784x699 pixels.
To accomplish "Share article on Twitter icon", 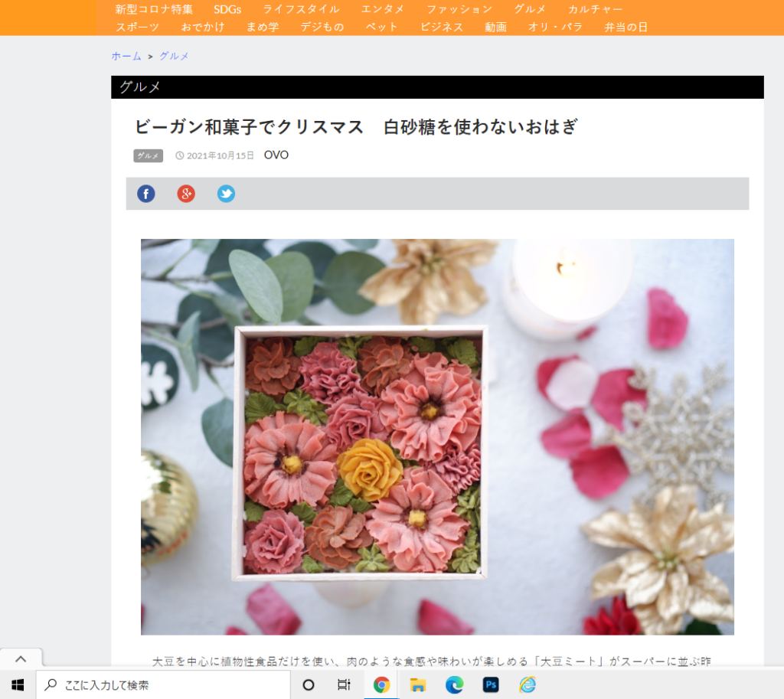I will coord(226,194).
